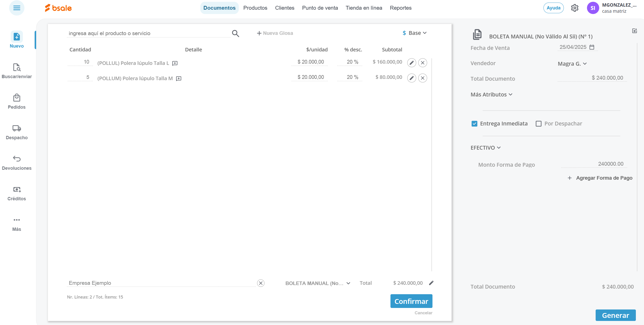Check the Por Despachar checkbox

click(x=538, y=124)
